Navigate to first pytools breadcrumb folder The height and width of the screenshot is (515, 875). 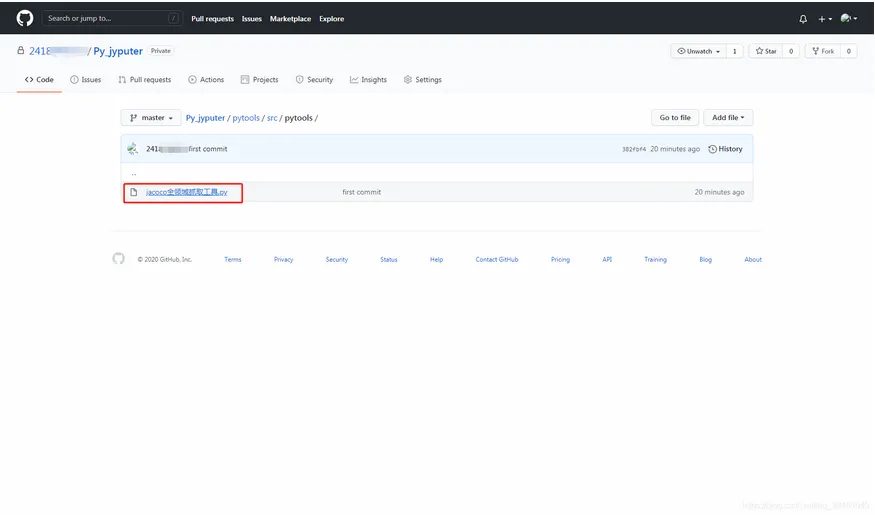click(x=246, y=118)
